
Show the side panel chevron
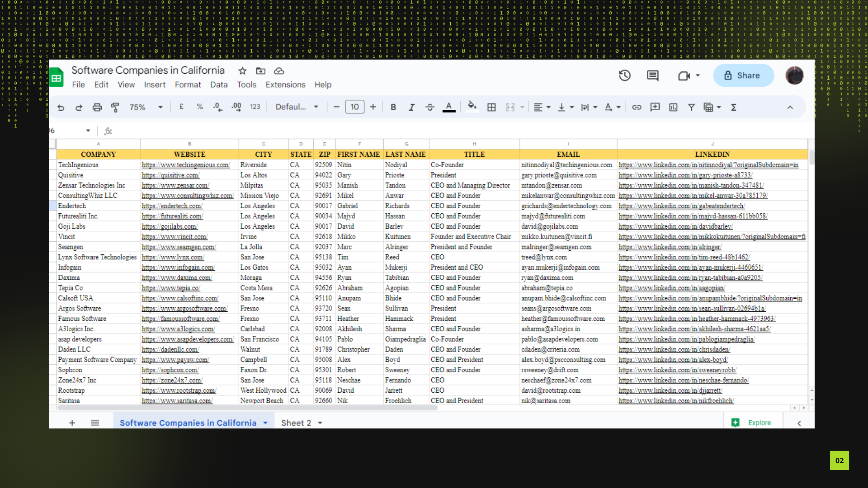point(799,423)
